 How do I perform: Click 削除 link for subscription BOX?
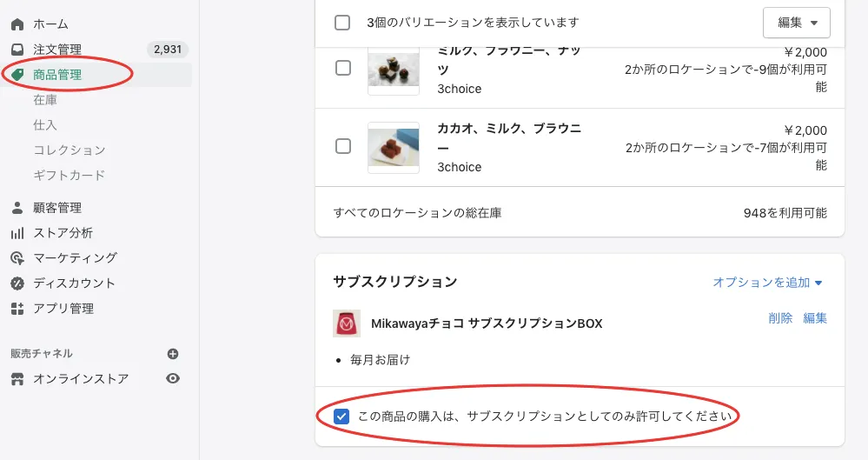coord(780,318)
